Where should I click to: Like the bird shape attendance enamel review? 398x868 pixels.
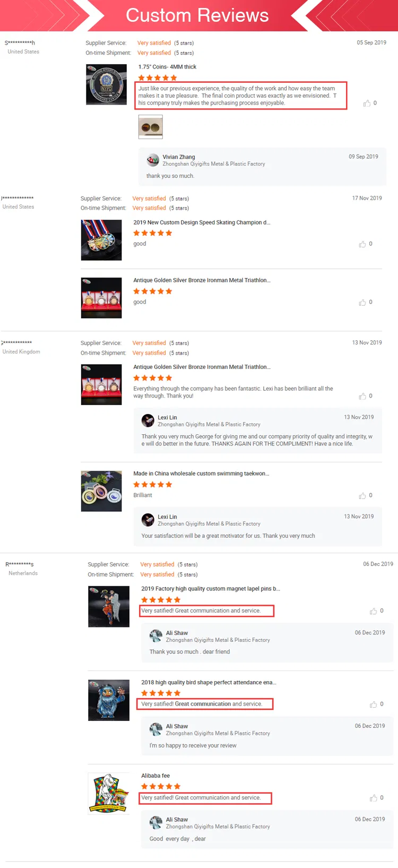374,704
